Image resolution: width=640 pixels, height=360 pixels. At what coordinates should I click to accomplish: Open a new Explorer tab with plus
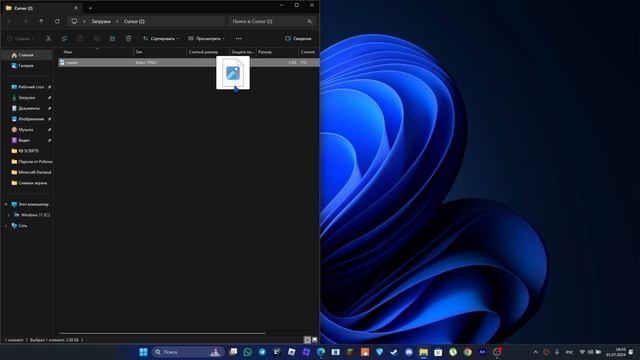coord(90,8)
